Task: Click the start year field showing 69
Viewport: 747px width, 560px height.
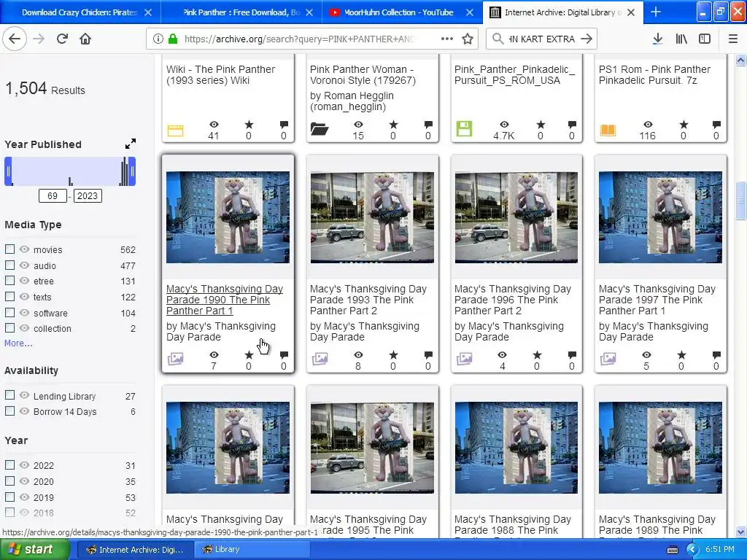Action: (53, 195)
